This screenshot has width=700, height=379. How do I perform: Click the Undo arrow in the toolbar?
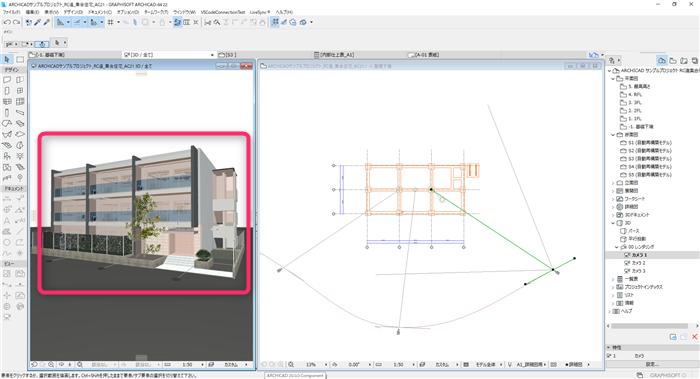click(x=7, y=22)
